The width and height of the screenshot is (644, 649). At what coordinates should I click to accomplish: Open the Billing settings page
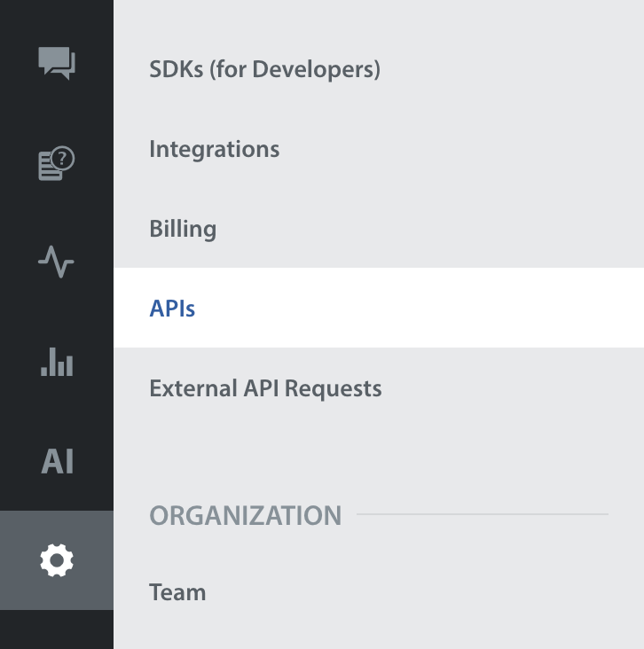[x=183, y=229]
